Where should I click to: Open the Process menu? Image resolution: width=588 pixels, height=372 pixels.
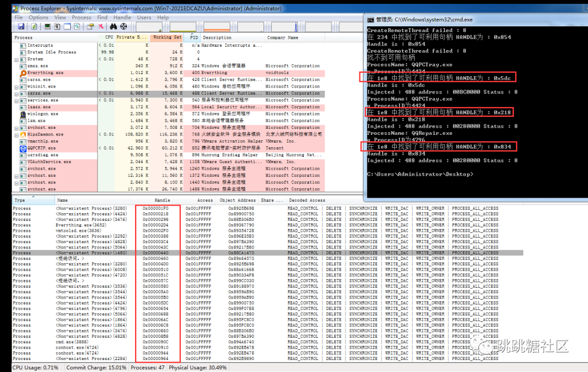pos(81,17)
